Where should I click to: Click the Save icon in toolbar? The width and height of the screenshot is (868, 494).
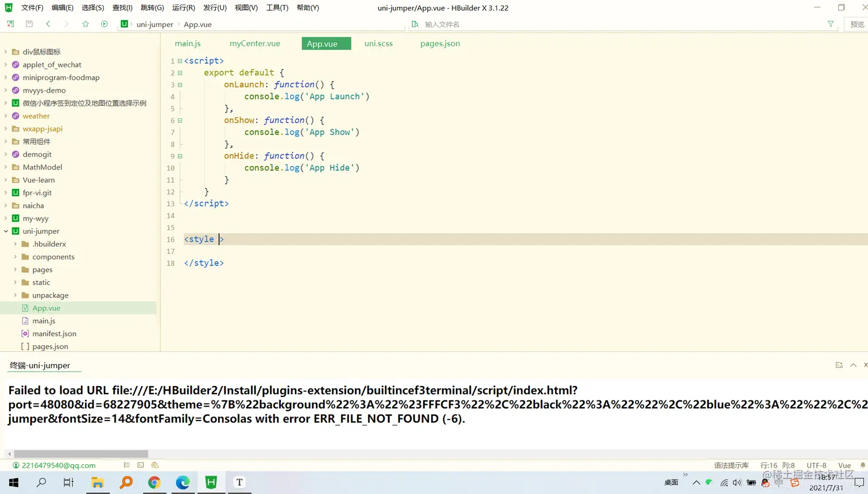point(29,24)
